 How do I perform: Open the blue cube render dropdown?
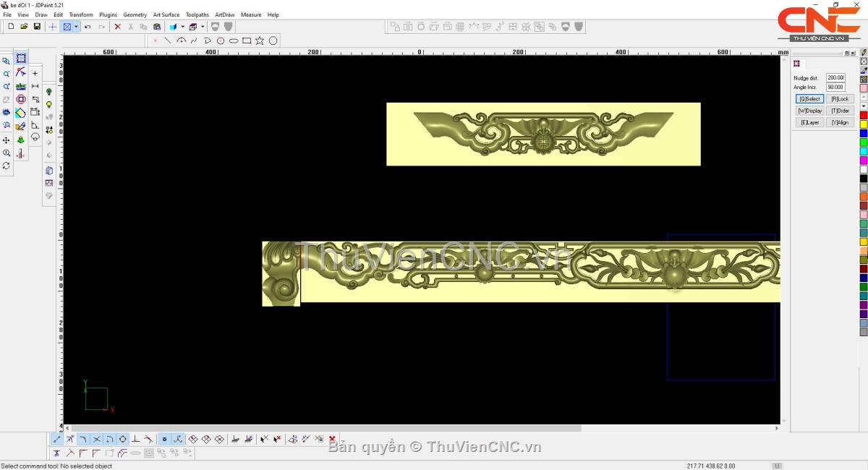pos(182,27)
